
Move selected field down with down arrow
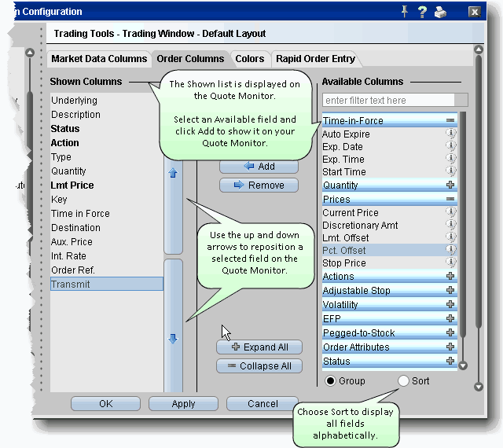173,339
